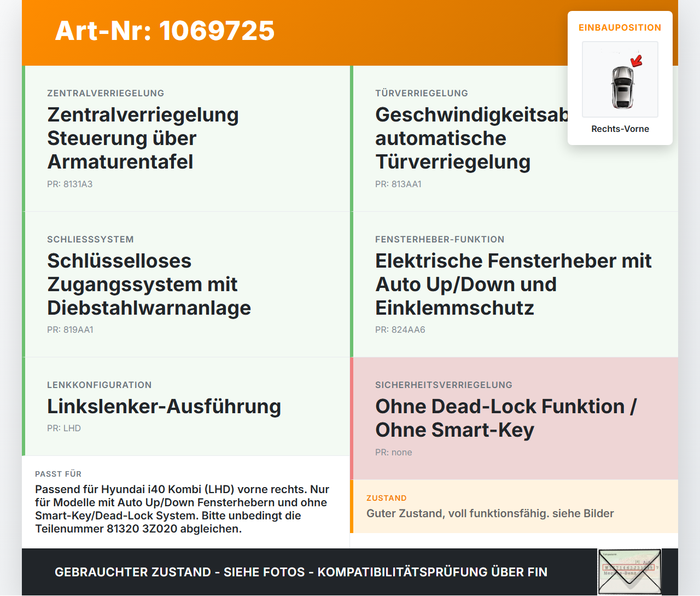This screenshot has height=596, width=700.
Task: Click the GEBRAUCHTER ZUSTAND footer banner
Action: click(x=301, y=572)
